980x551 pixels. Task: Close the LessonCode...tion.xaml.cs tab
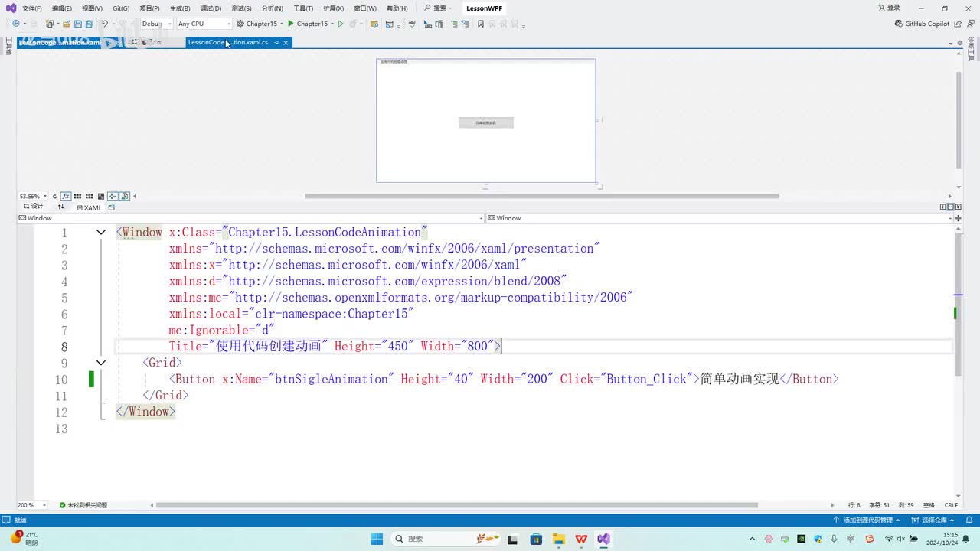coord(286,43)
